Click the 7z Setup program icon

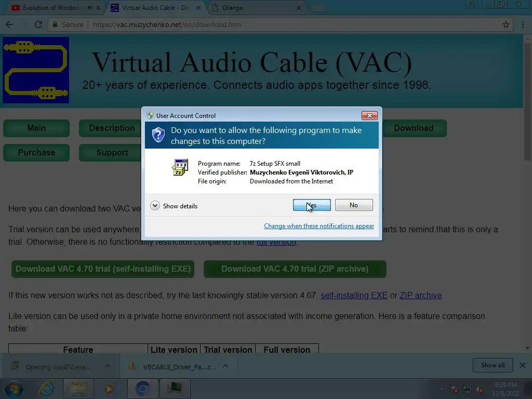point(180,167)
